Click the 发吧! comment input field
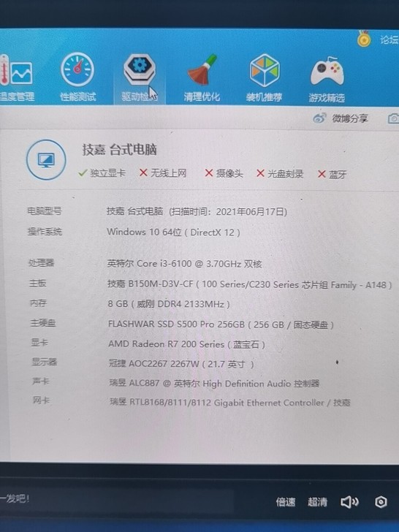Image resolution: width=399 pixels, height=532 pixels. tap(117, 499)
